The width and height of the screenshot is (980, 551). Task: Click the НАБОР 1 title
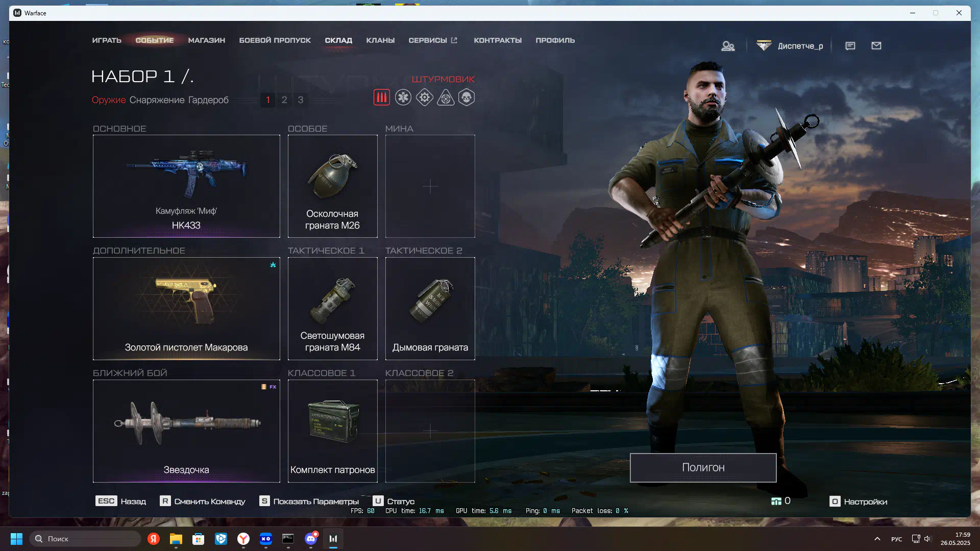[142, 77]
